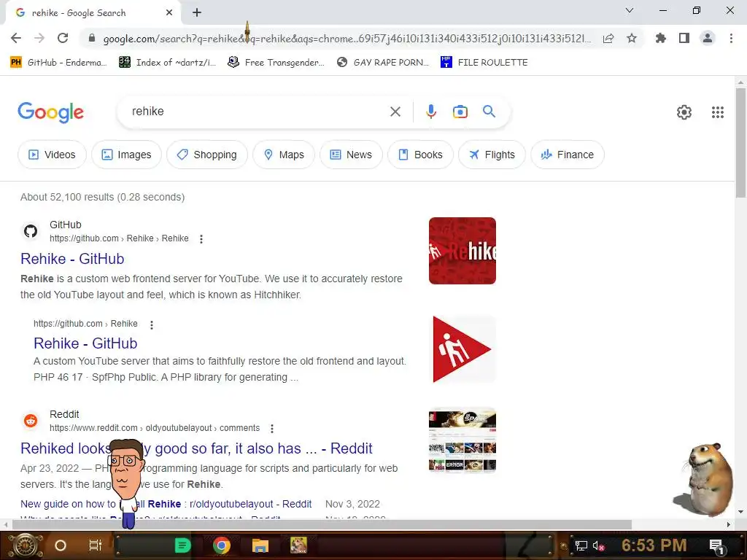Open the FILE ROULETTE bookmark
The width and height of the screenshot is (747, 560).
click(x=484, y=63)
